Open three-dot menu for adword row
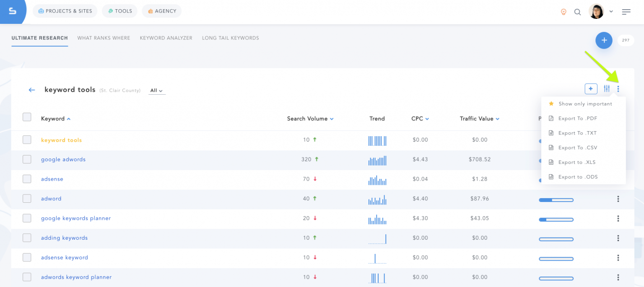 click(618, 199)
